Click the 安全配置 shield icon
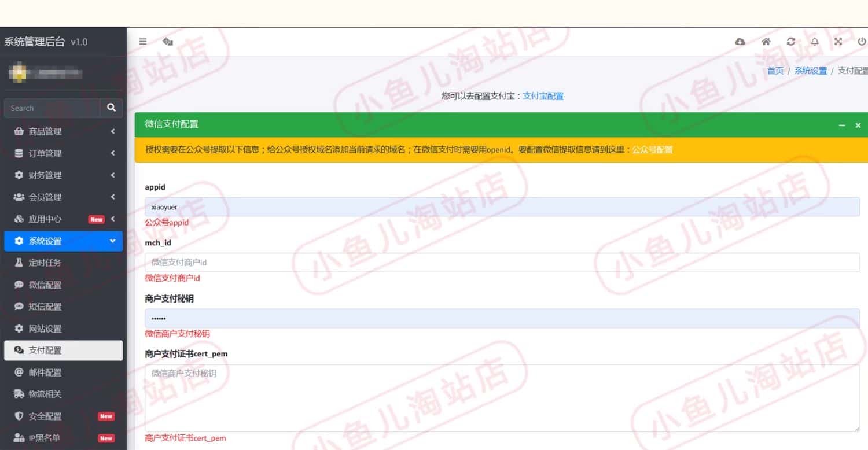The width and height of the screenshot is (868, 450). 19,416
